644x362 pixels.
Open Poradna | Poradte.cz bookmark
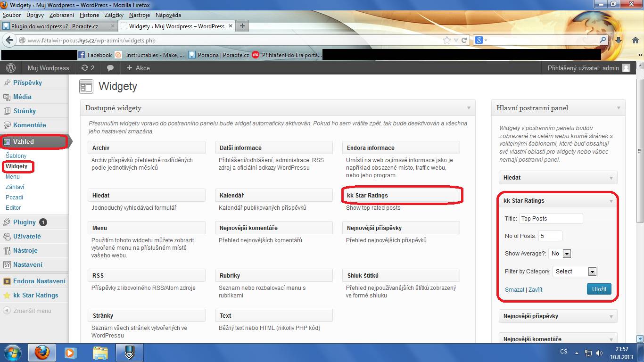219,55
